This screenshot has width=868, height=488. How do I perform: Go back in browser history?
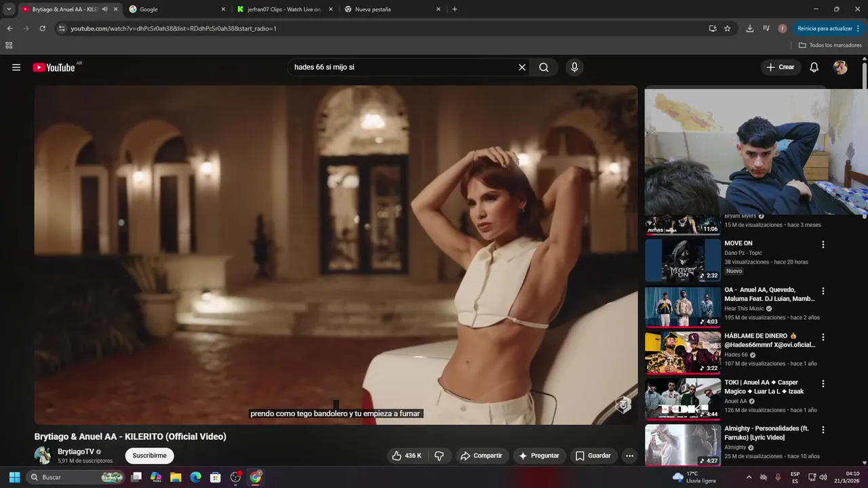coord(9,28)
